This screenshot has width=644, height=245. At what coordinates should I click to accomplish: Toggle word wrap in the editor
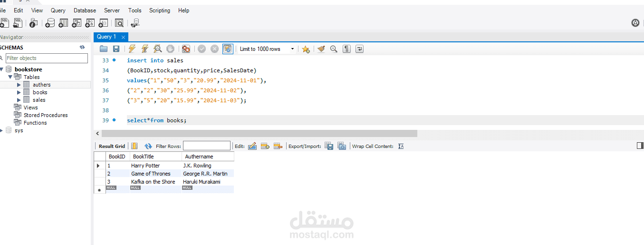click(359, 49)
